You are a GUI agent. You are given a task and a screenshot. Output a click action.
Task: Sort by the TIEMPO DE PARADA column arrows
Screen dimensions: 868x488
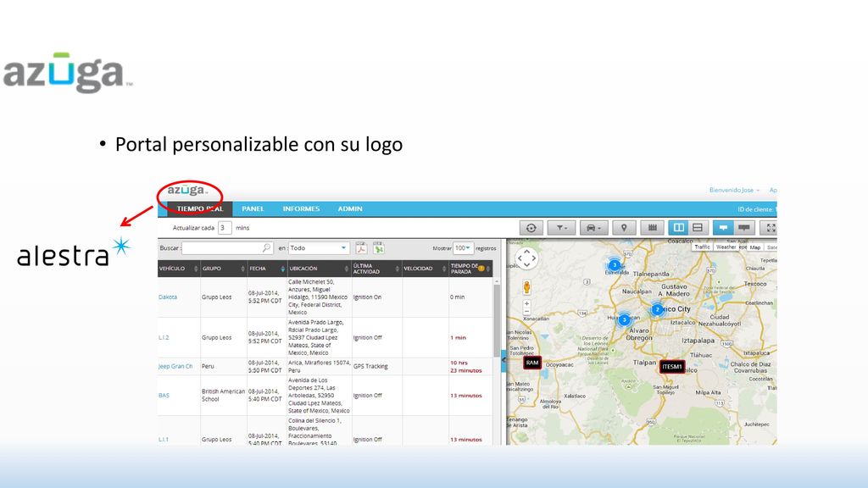487,269
